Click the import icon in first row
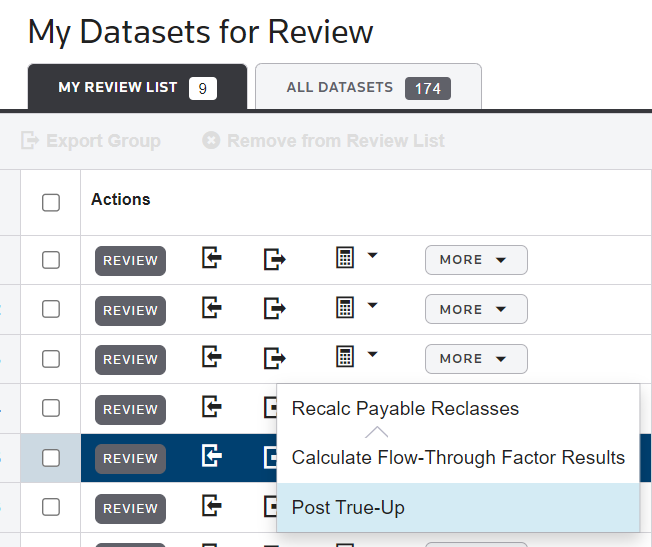The image size is (652, 547). [x=211, y=259]
